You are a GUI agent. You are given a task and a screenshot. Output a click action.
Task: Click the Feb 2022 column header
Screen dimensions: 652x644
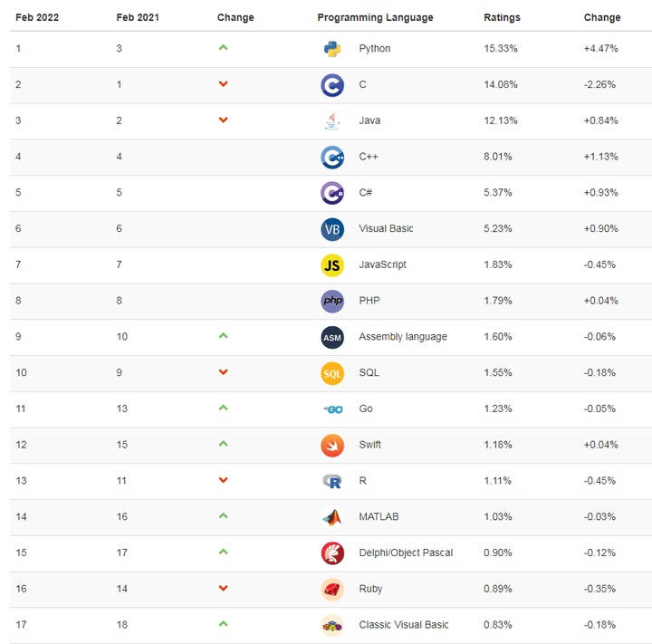(37, 17)
